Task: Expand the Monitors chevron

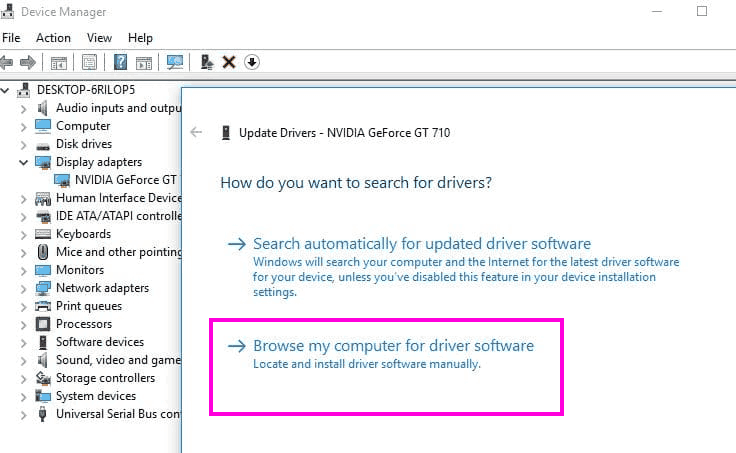Action: pos(23,271)
